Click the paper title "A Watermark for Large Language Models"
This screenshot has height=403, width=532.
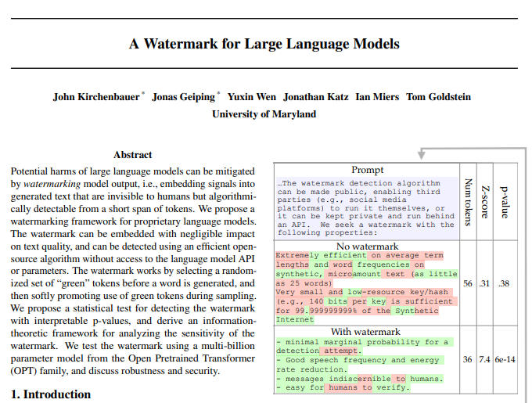coord(264,44)
